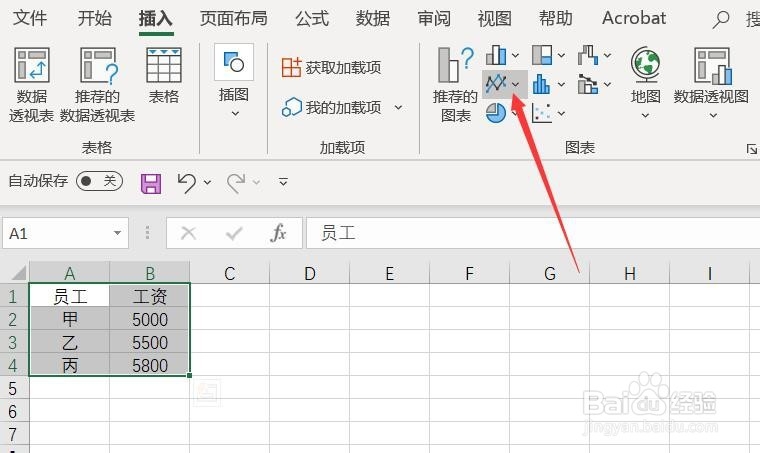Select the statistic histogram chart icon
Image resolution: width=760 pixels, height=453 pixels.
pyautogui.click(x=541, y=85)
